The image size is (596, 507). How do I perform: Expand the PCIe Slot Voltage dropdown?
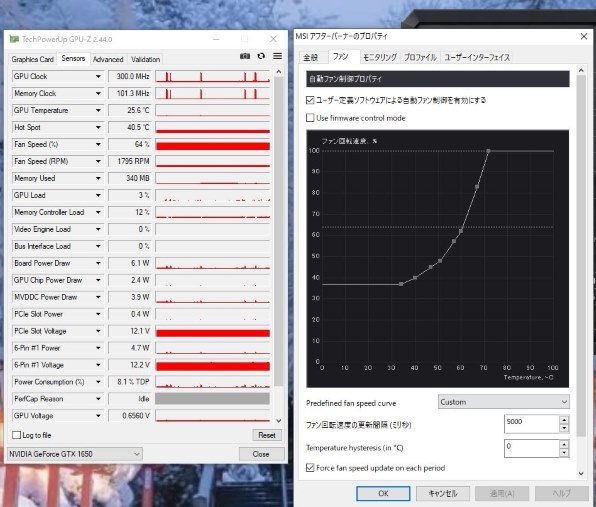[98, 331]
